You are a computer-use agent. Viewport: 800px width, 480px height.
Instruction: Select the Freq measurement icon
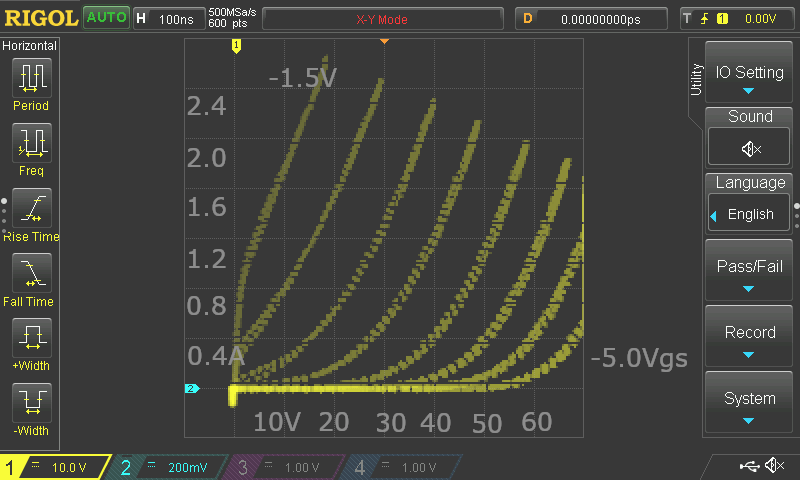(32, 143)
